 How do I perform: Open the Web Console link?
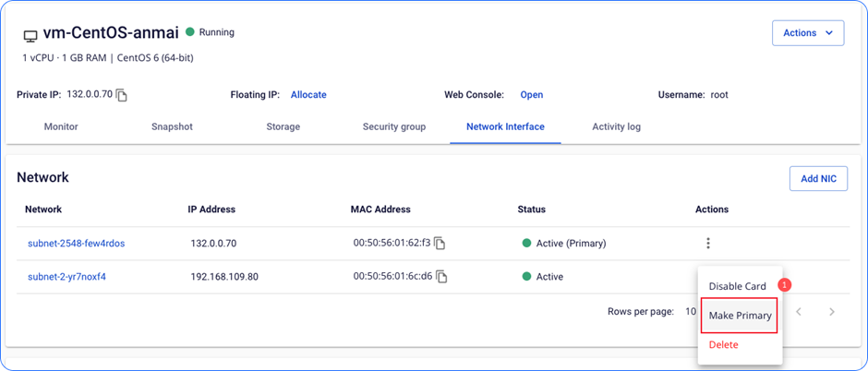(531, 95)
